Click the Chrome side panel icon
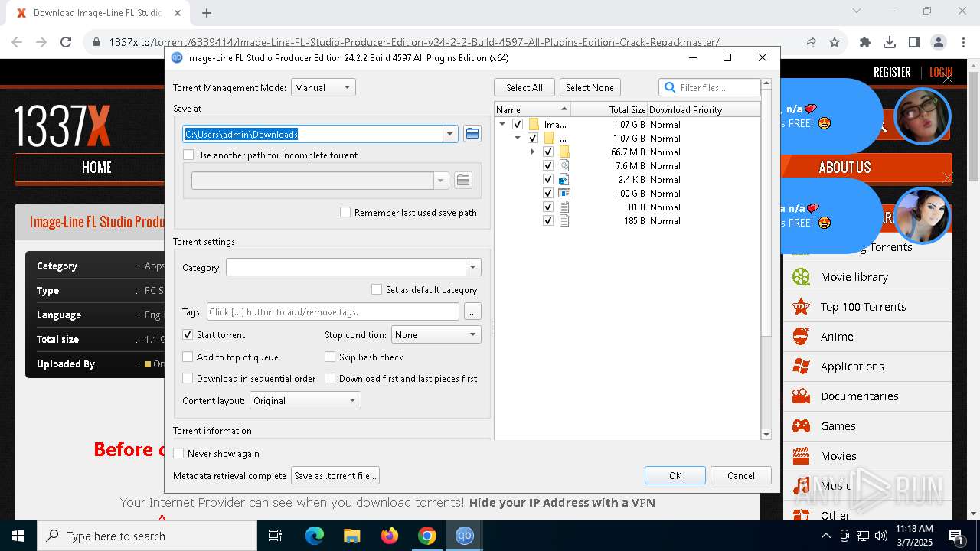This screenshot has height=551, width=980. coord(914,42)
